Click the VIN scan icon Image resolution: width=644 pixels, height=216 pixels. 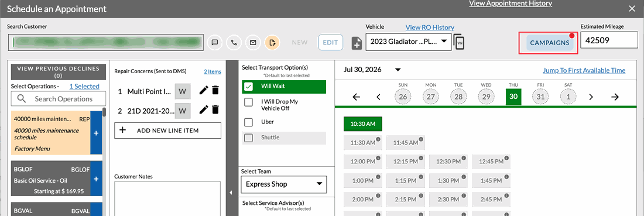[x=459, y=42]
